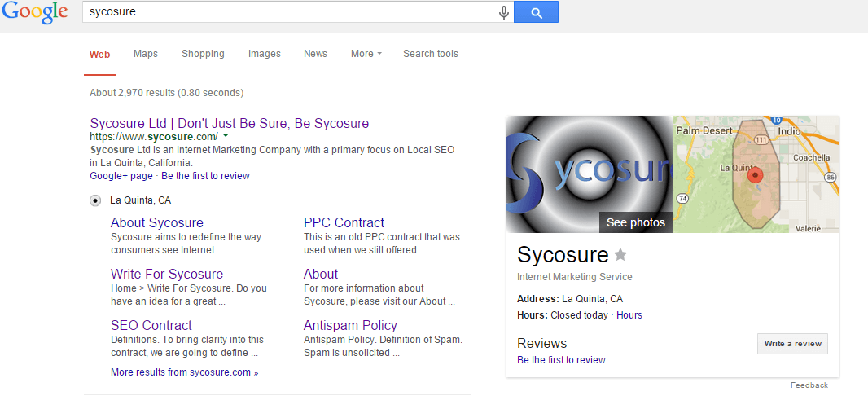Click route 86 marker on map

tap(830, 177)
